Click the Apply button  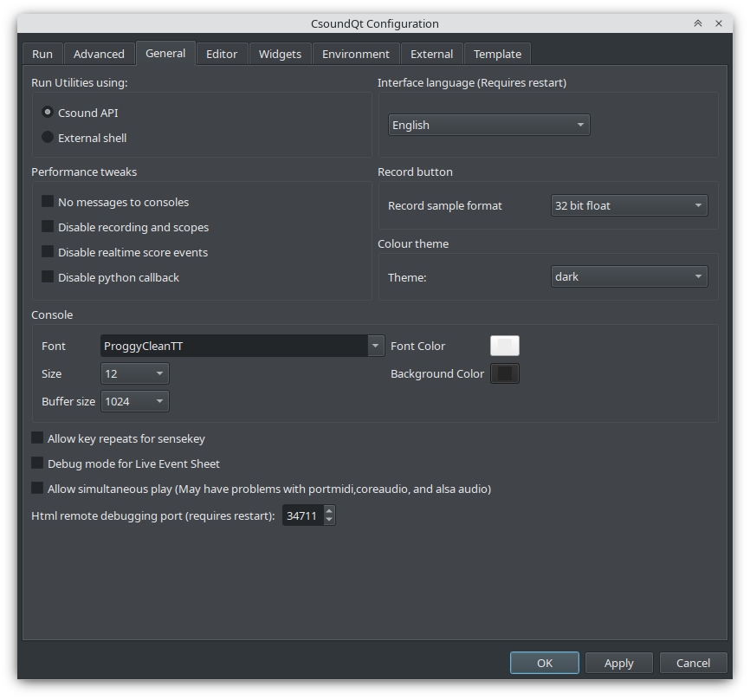point(619,663)
